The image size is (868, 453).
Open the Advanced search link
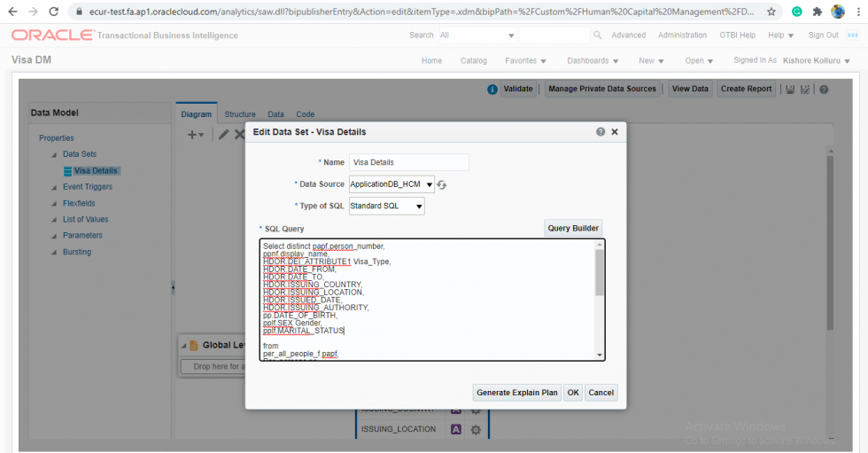tap(628, 35)
